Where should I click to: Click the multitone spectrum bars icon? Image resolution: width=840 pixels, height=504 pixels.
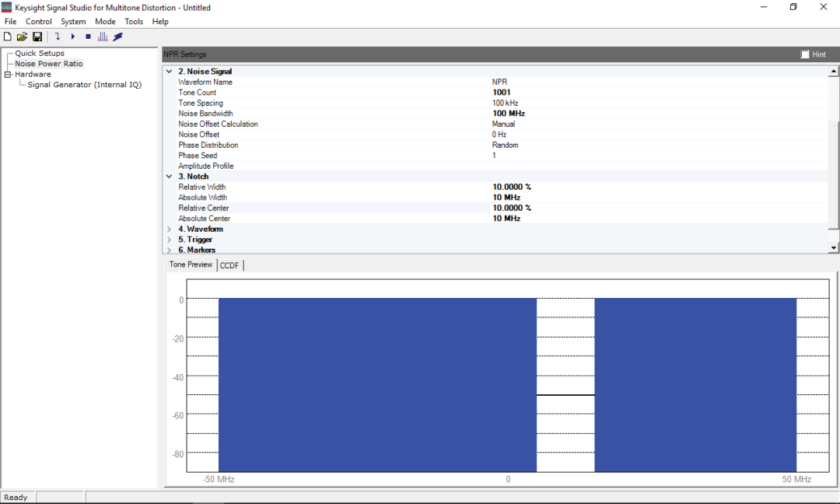[x=103, y=37]
